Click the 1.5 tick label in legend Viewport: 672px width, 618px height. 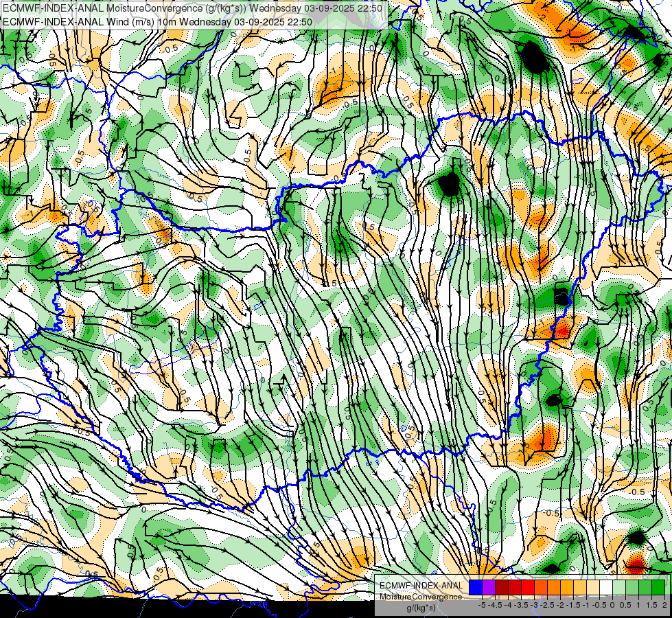tap(652, 605)
